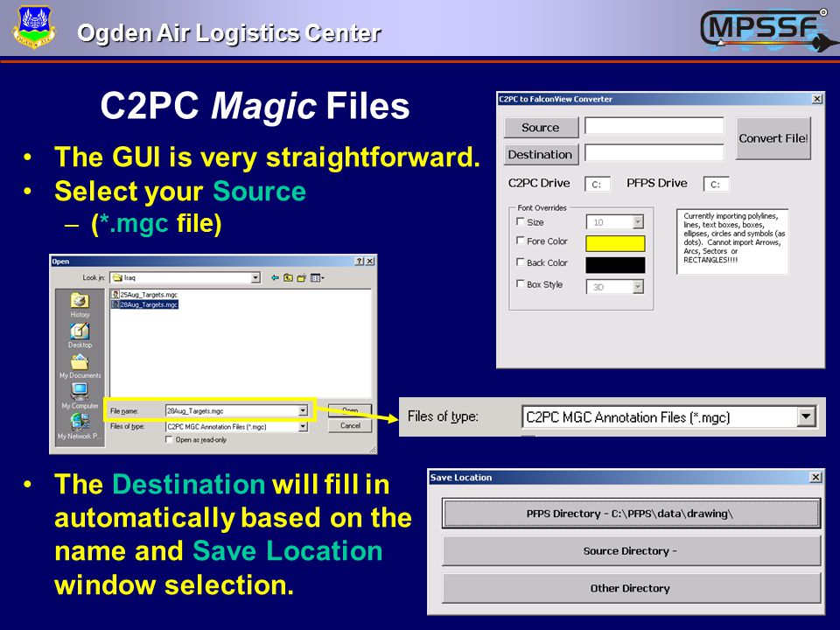The image size is (840, 630).
Task: Click the MPSSF logo in header
Action: [x=769, y=30]
